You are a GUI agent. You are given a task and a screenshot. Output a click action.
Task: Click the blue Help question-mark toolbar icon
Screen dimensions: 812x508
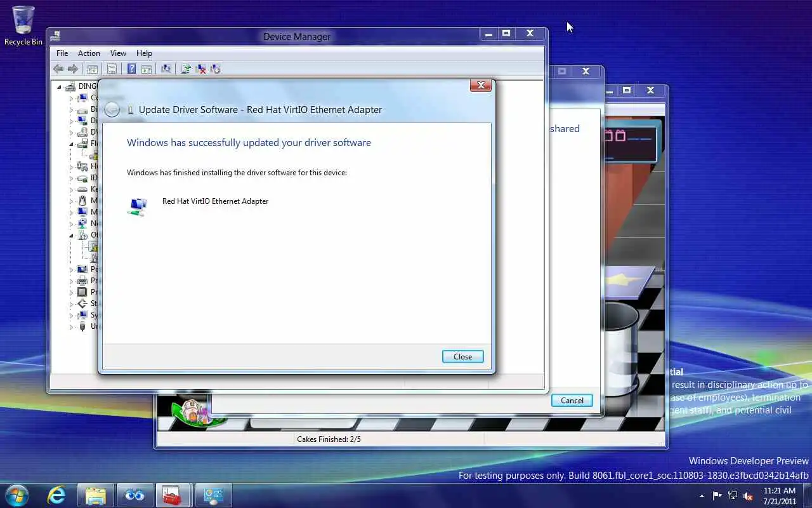tap(131, 69)
